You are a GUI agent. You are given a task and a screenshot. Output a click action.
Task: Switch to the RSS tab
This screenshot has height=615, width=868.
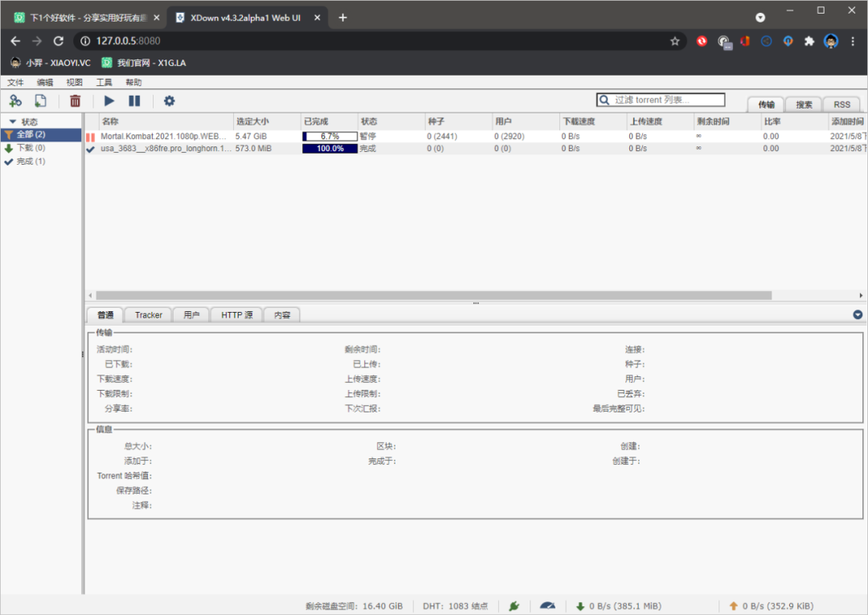(x=841, y=105)
